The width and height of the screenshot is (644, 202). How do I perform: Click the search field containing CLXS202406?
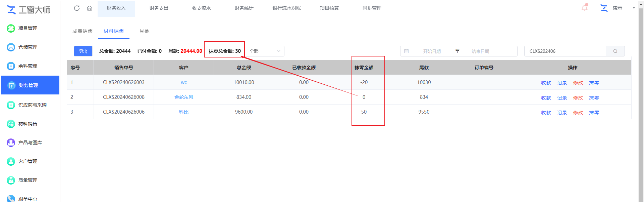(x=565, y=51)
